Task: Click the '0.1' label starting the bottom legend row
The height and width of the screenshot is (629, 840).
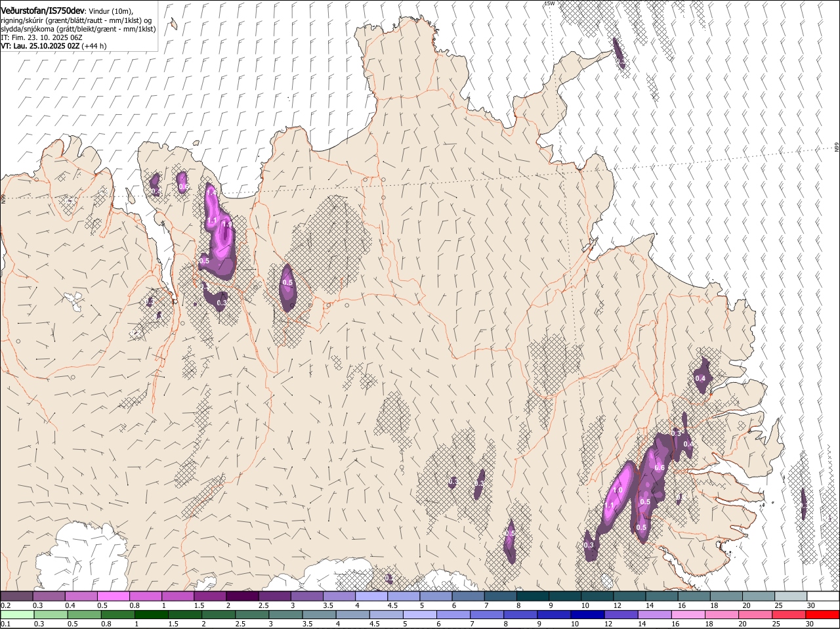Action: click(x=5, y=624)
